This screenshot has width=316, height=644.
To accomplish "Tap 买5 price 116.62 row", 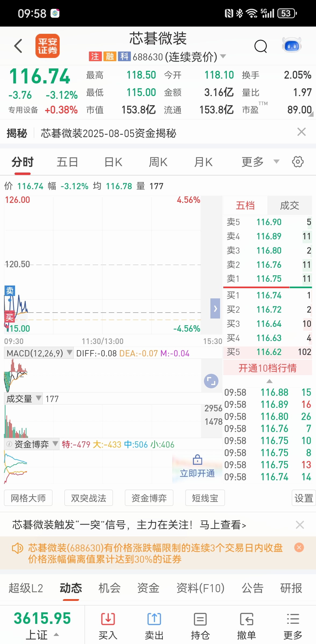I will click(x=268, y=352).
